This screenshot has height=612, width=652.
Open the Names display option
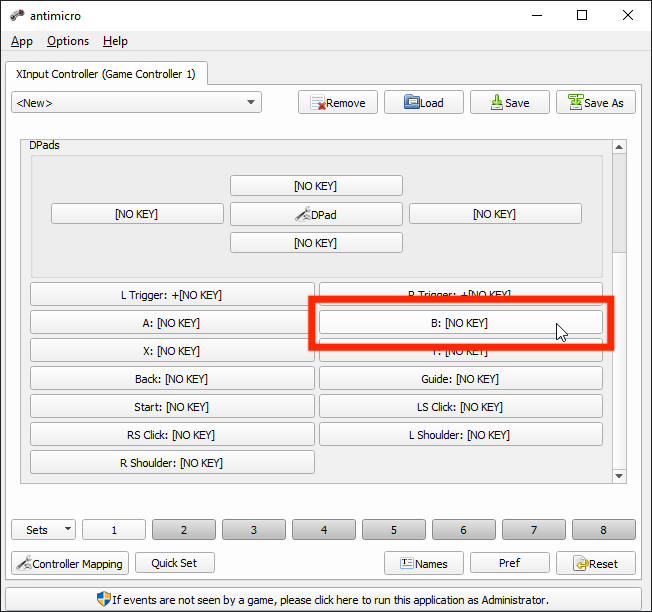(423, 563)
